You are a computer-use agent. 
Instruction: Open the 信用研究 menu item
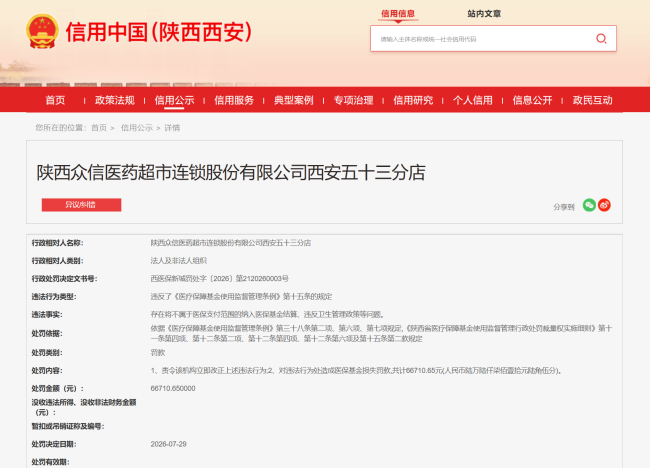(413, 100)
